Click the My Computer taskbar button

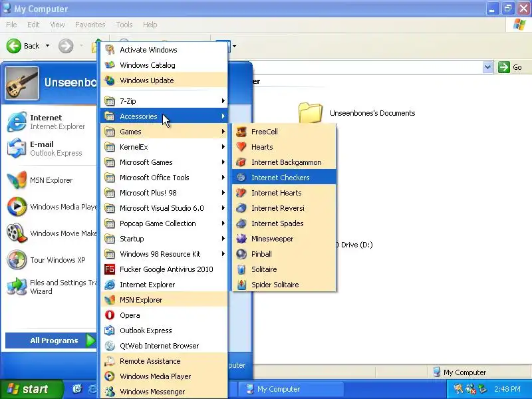coord(291,389)
